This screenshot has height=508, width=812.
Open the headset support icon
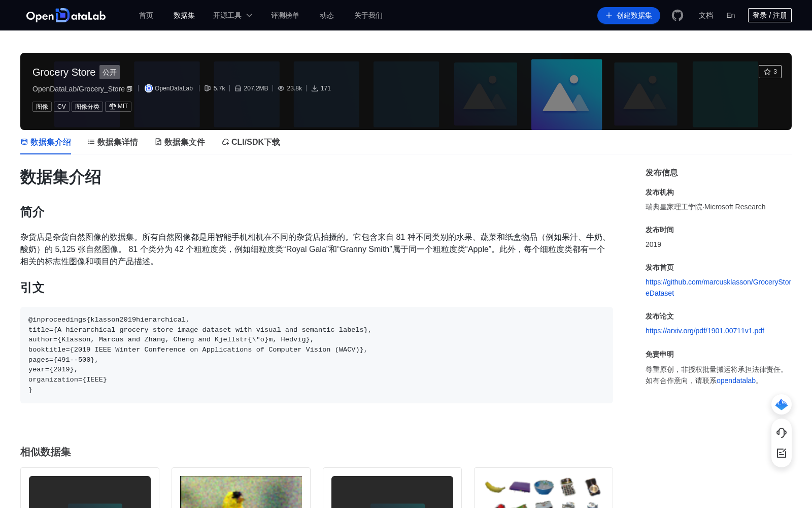point(782,433)
